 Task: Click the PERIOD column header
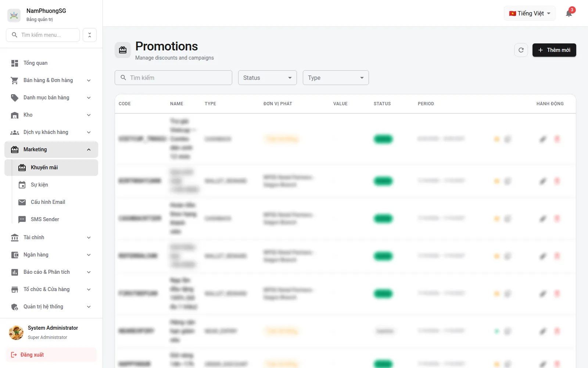(x=426, y=104)
